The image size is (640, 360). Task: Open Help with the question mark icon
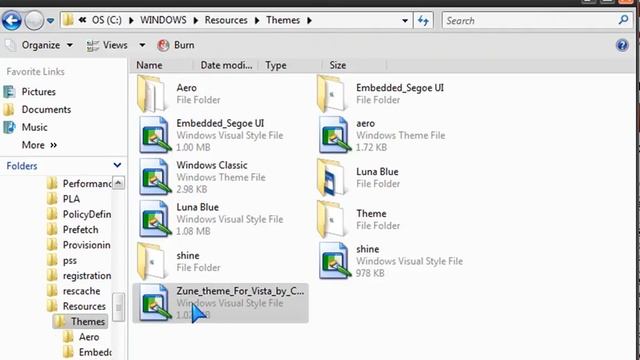[x=622, y=45]
